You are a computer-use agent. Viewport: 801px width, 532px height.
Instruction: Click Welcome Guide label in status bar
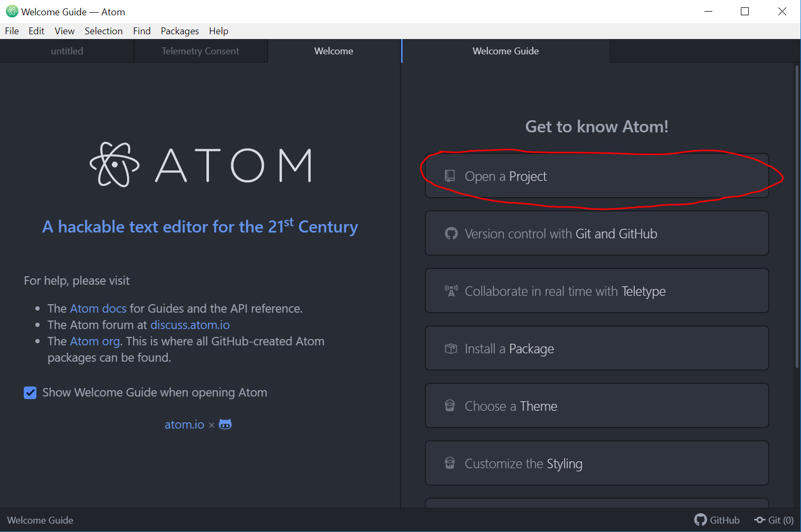click(x=40, y=520)
